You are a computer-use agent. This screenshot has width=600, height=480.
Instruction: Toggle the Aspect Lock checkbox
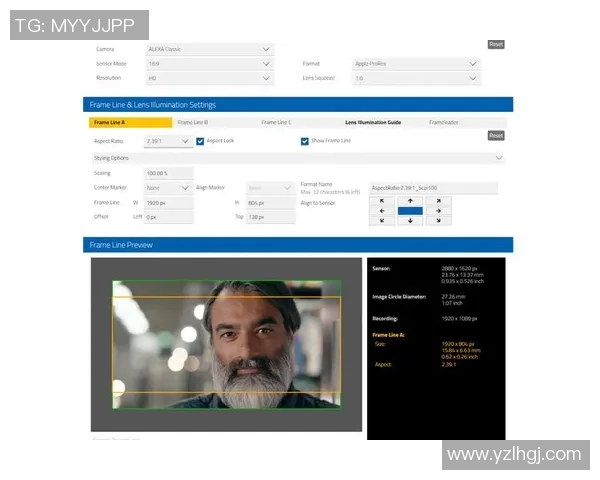click(200, 141)
